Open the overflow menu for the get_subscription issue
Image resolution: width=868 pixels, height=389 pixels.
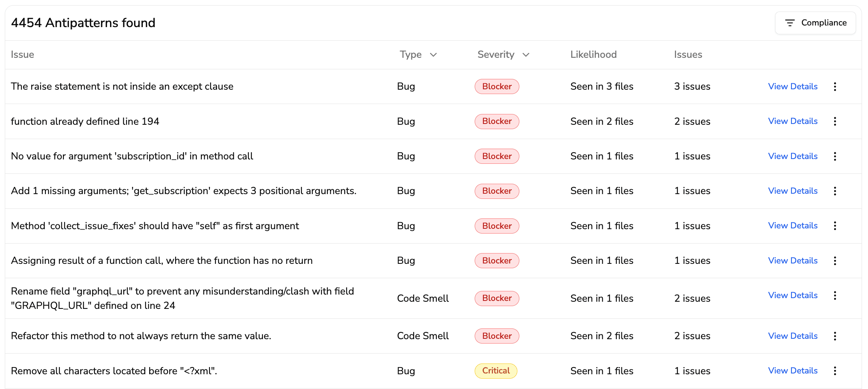pos(835,191)
